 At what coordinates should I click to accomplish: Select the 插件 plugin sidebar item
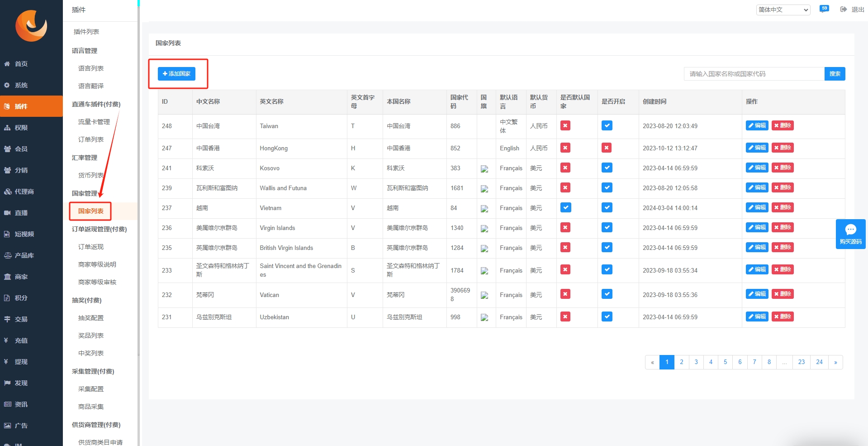coord(31,106)
